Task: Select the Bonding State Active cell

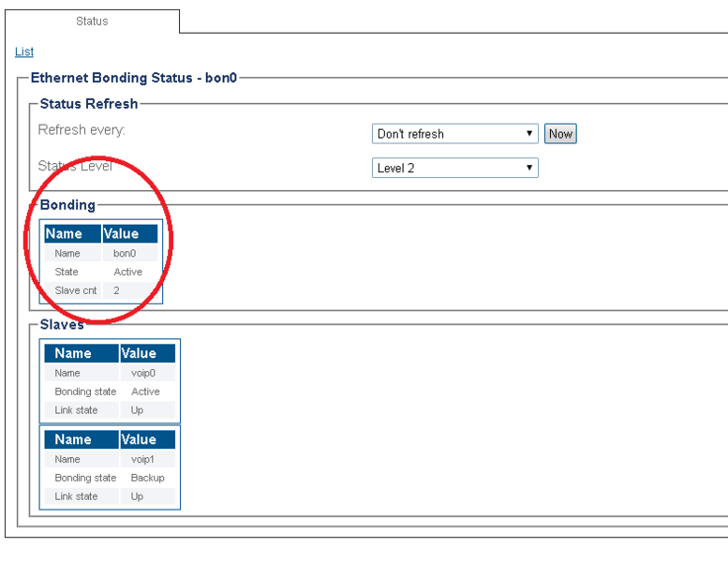Action: tap(130, 272)
